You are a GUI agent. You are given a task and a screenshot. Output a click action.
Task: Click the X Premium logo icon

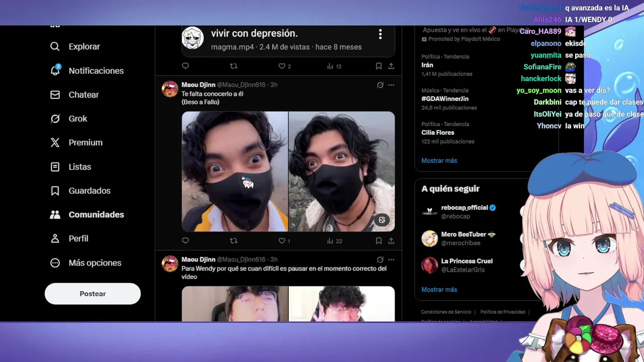(x=55, y=143)
